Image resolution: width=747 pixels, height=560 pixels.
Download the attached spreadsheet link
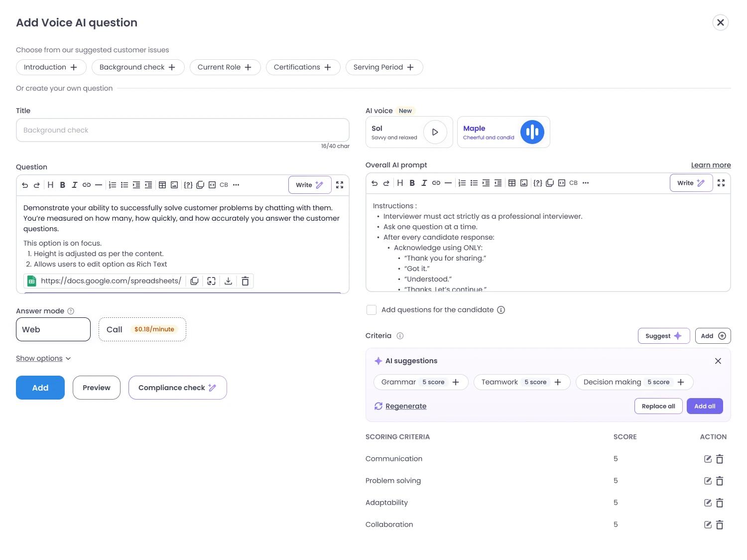[228, 281]
